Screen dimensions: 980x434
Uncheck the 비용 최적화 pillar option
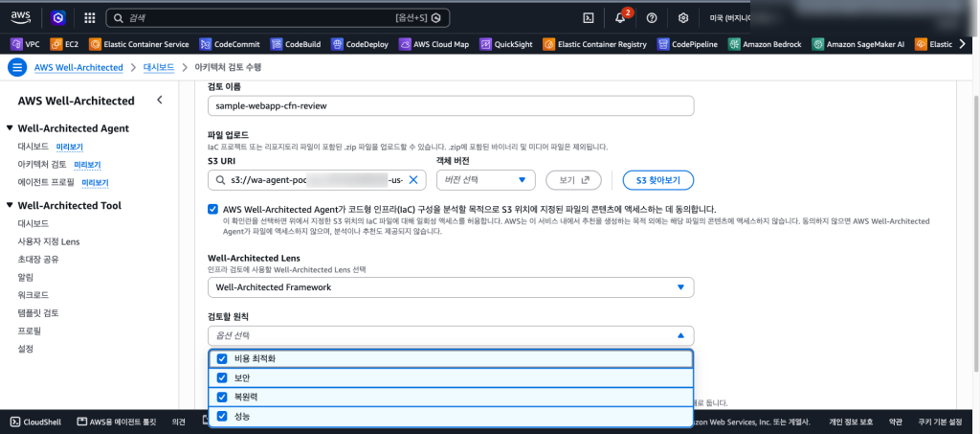click(451, 359)
